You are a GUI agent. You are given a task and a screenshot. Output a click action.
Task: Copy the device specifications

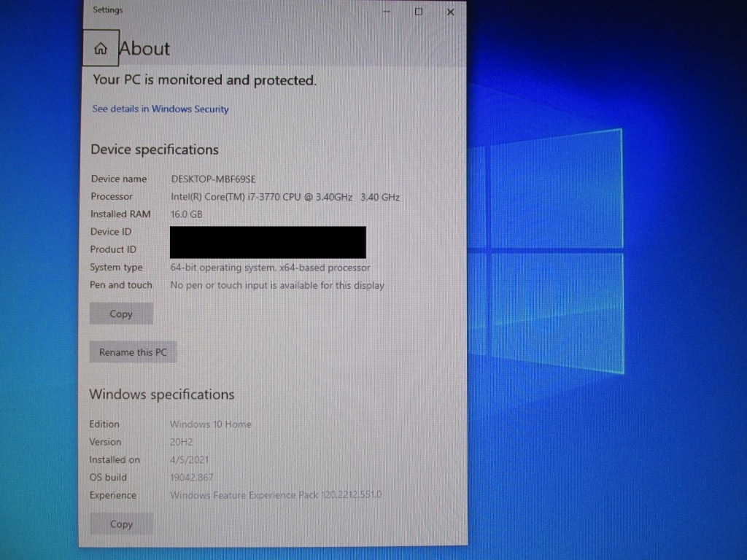coord(121,314)
